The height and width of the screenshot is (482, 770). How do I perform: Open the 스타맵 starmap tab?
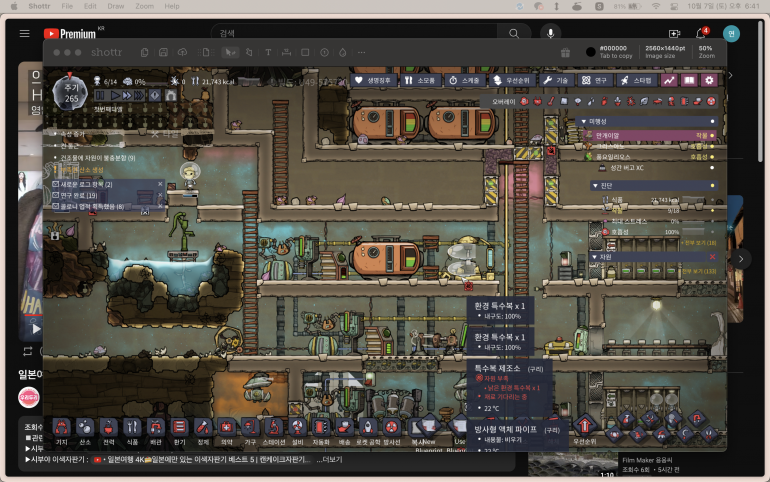click(636, 80)
